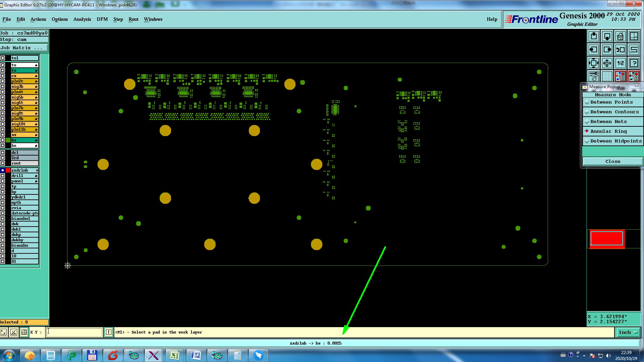Open the Inch units dropdown
644x362 pixels.
[x=628, y=332]
